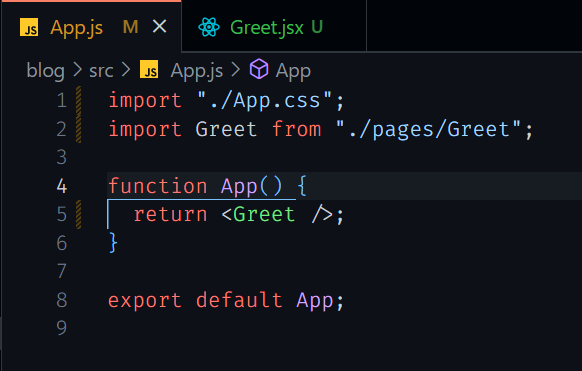Screen dimensions: 582x371
Task: Open the Greet.jsx editor tab
Action: (x=274, y=27)
